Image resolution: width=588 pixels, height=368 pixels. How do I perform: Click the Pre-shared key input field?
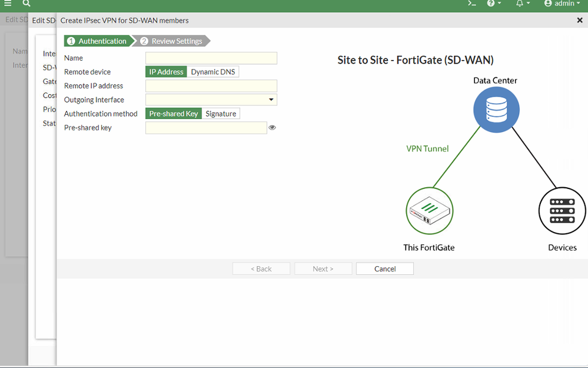pyautogui.click(x=206, y=128)
